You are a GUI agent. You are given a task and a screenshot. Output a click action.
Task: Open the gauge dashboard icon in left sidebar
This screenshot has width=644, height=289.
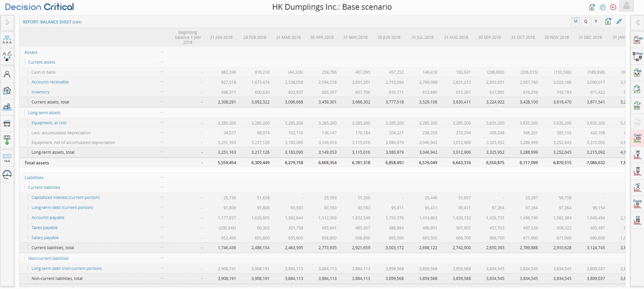7,174
